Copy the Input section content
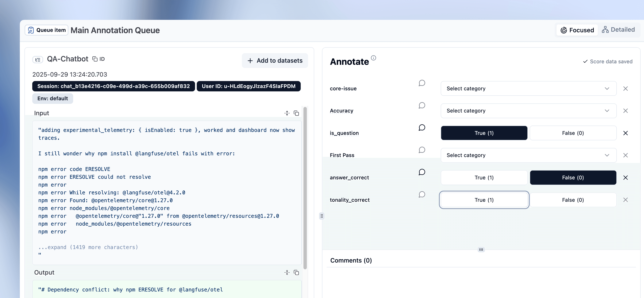Screen dimensions: 644x298 pyautogui.click(x=296, y=113)
